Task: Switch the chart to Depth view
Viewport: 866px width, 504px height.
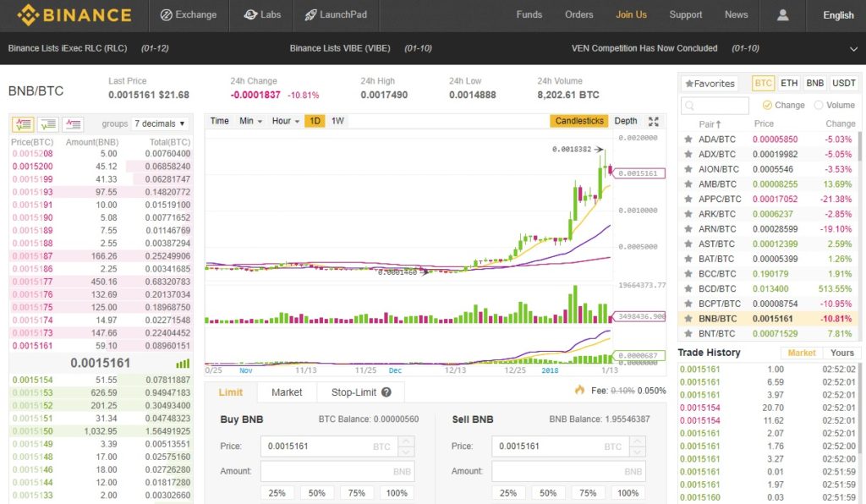Action: pos(626,121)
